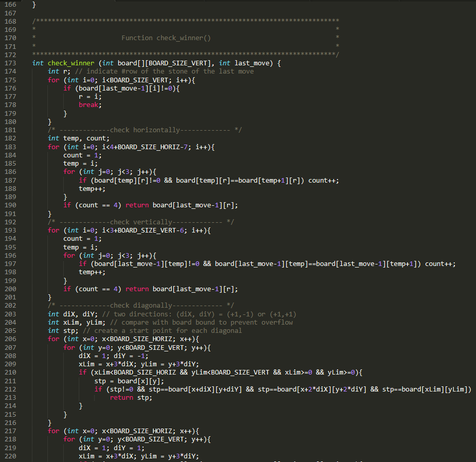476x462 pixels.
Task: Click line number 212 in the gutter
Action: (x=10, y=389)
